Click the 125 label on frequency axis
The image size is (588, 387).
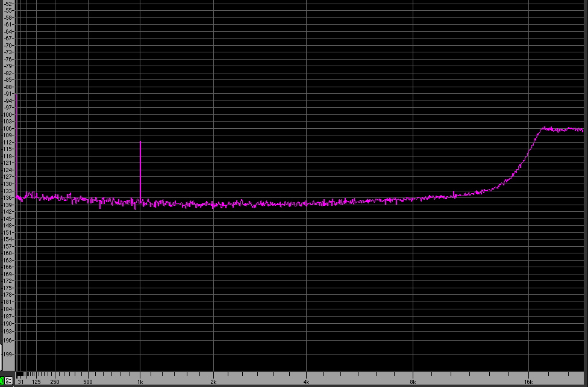pos(36,382)
